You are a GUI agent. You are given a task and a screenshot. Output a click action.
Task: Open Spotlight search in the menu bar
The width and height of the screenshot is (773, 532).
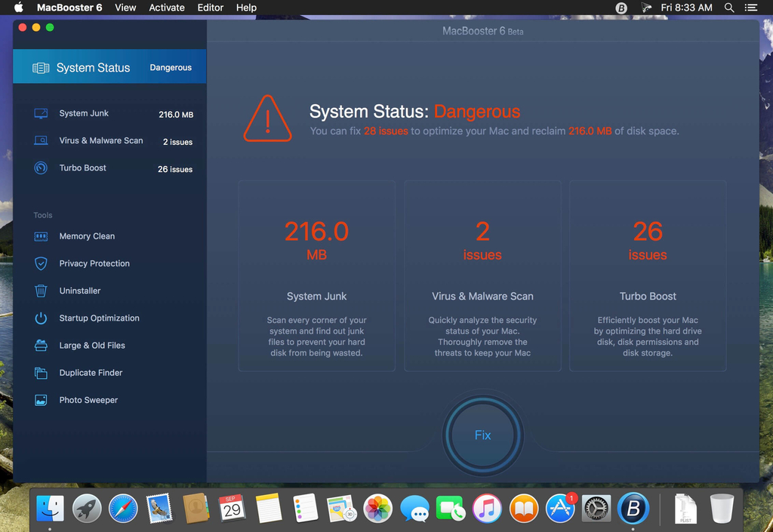pyautogui.click(x=729, y=8)
